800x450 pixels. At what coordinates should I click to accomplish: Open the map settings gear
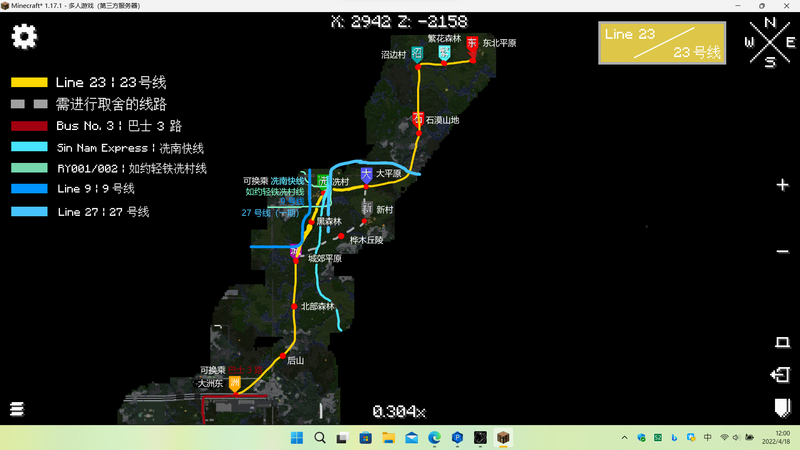[24, 36]
